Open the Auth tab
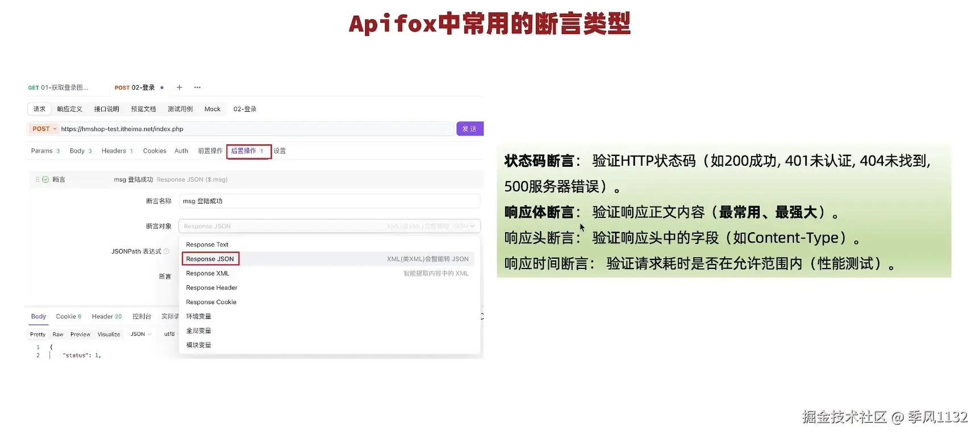Image resolution: width=980 pixels, height=437 pixels. click(181, 151)
